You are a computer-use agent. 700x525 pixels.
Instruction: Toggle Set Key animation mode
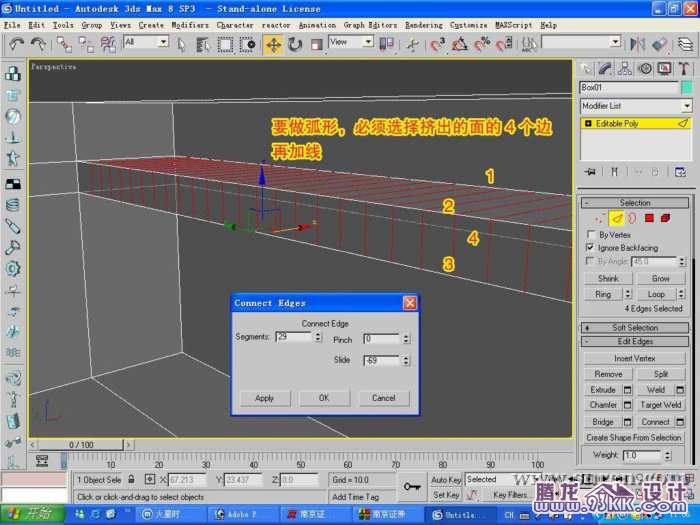point(446,495)
